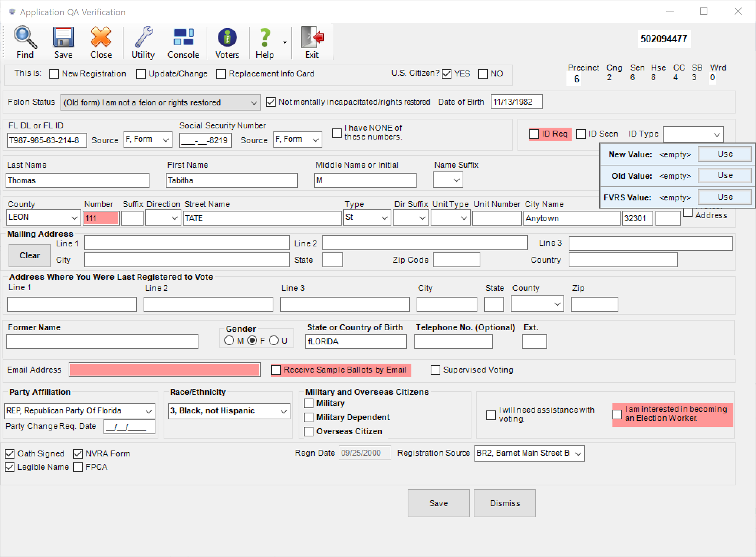The height and width of the screenshot is (557, 756).
Task: Click the Clear button for Mailing Address
Action: [29, 255]
